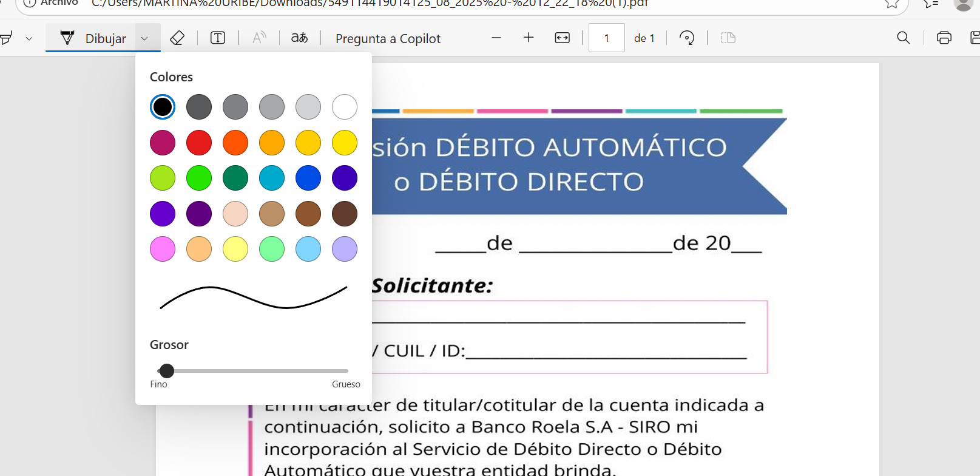Click the Grosor thickness slider handle

pyautogui.click(x=167, y=370)
